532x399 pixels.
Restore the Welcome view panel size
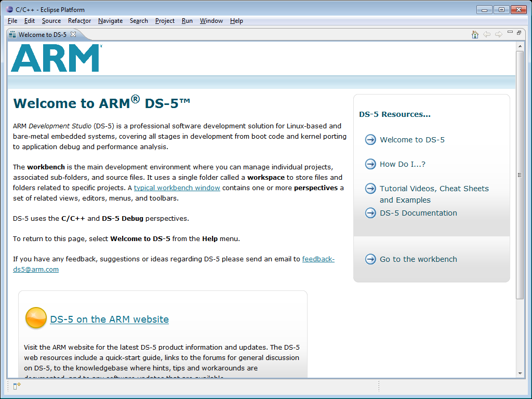519,33
